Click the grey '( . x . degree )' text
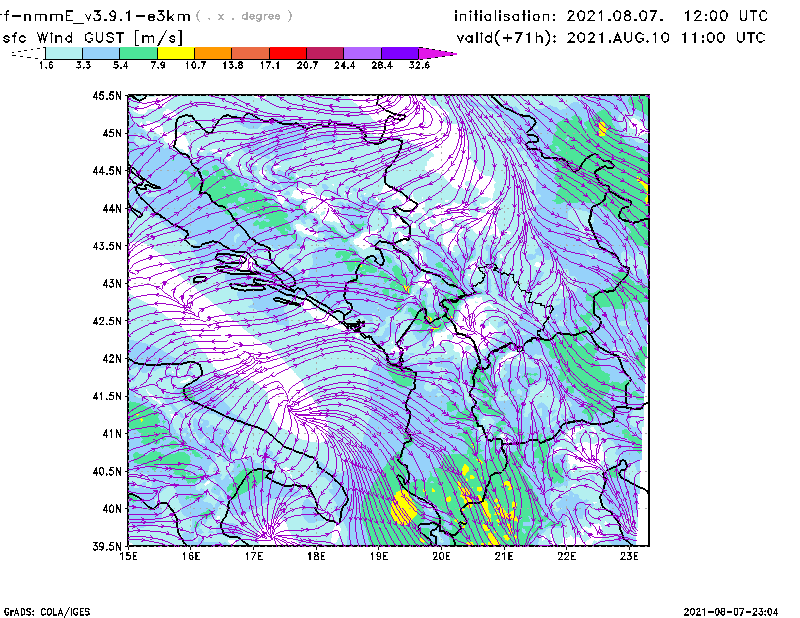This screenshot has height=618, width=800. [244, 16]
